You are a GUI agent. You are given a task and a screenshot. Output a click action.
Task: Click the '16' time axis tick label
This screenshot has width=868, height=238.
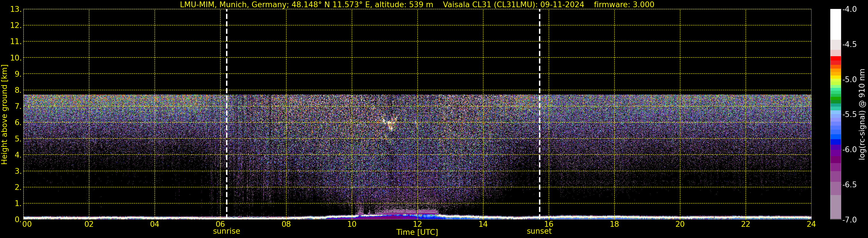[549, 224]
